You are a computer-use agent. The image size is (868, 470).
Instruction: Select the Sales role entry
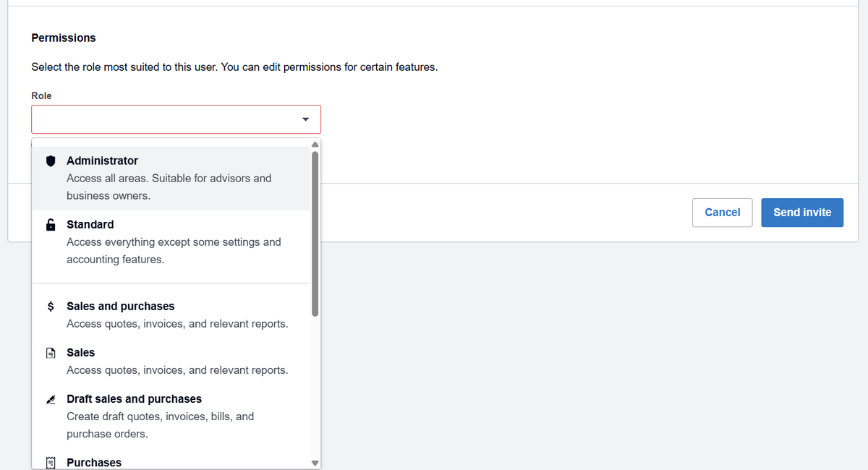click(x=171, y=362)
